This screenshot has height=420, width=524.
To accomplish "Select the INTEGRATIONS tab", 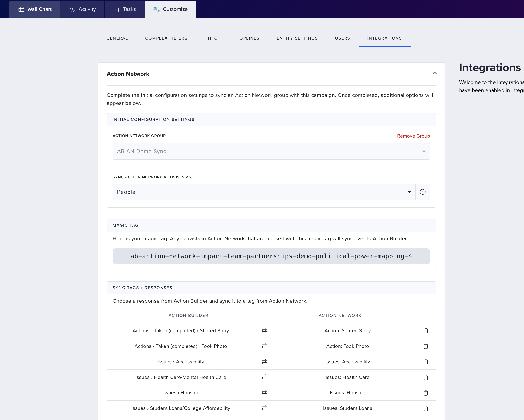I will 384,38.
